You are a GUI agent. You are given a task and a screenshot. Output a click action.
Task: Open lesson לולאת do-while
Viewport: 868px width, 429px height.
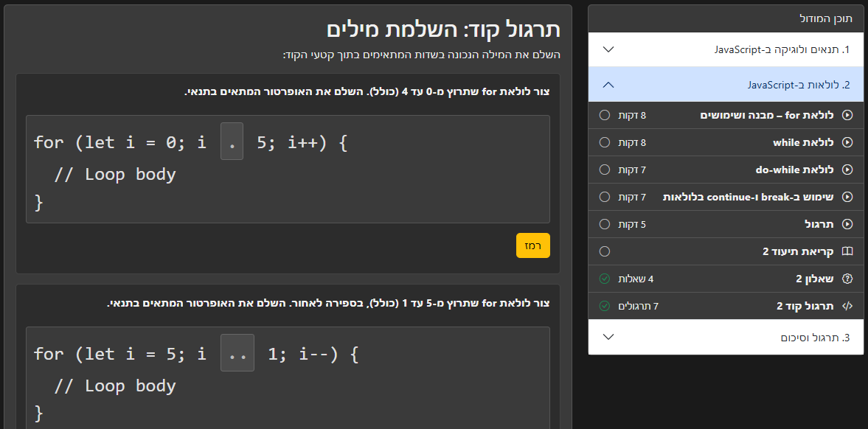tap(726, 170)
